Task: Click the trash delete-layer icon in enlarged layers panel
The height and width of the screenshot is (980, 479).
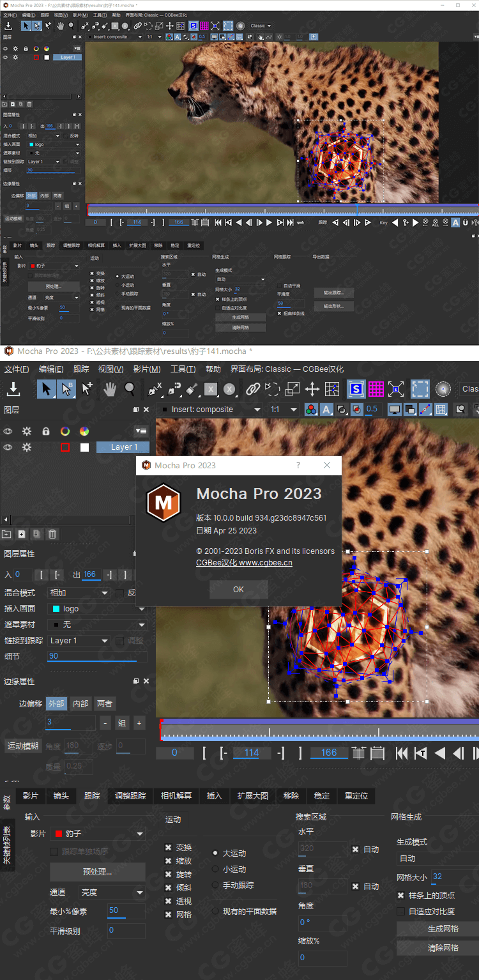Action: pos(53,534)
